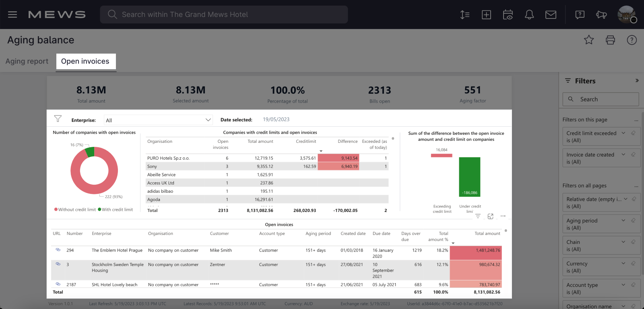The height and width of the screenshot is (309, 644).
Task: Select the Open invoices tab
Action: coord(85,61)
